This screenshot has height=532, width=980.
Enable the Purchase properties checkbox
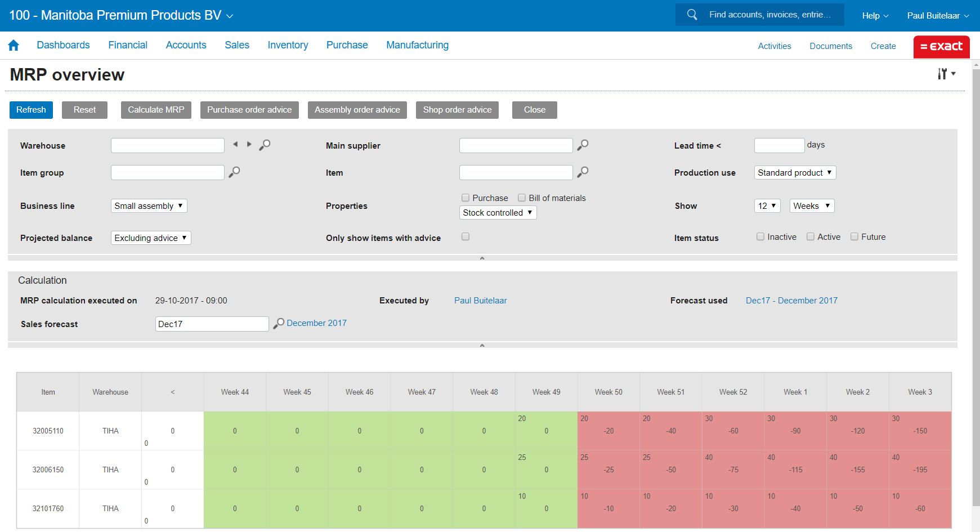point(466,198)
